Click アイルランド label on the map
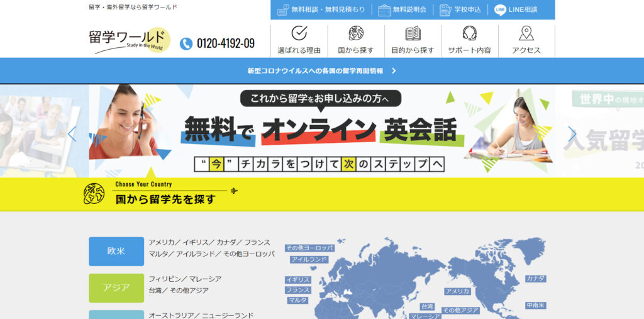644x319 pixels. point(309,259)
